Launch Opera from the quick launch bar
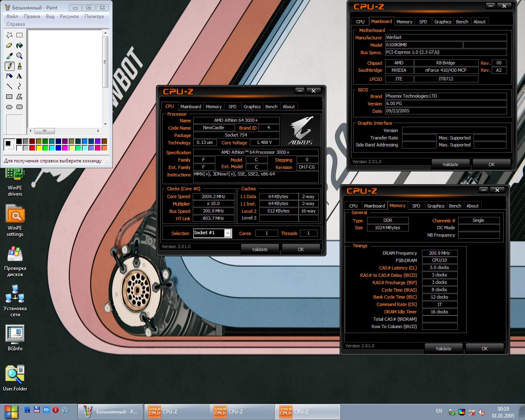This screenshot has height=420, width=525. tap(55, 409)
